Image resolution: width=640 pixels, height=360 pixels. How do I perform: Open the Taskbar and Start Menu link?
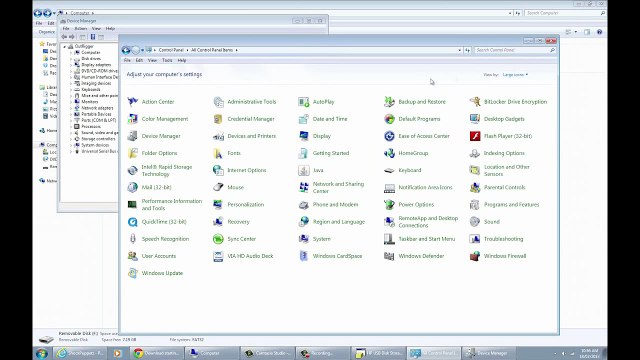tap(427, 239)
